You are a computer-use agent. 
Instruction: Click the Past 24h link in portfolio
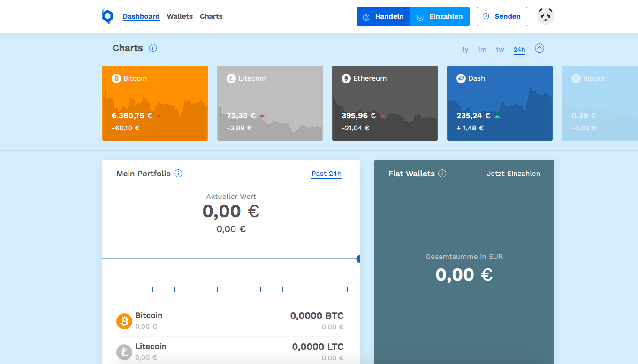(327, 174)
